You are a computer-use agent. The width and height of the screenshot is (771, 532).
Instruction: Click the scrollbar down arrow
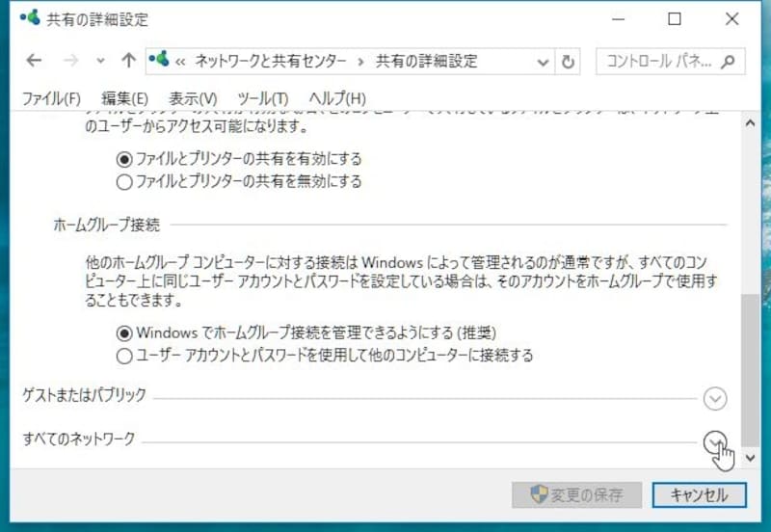click(x=750, y=458)
